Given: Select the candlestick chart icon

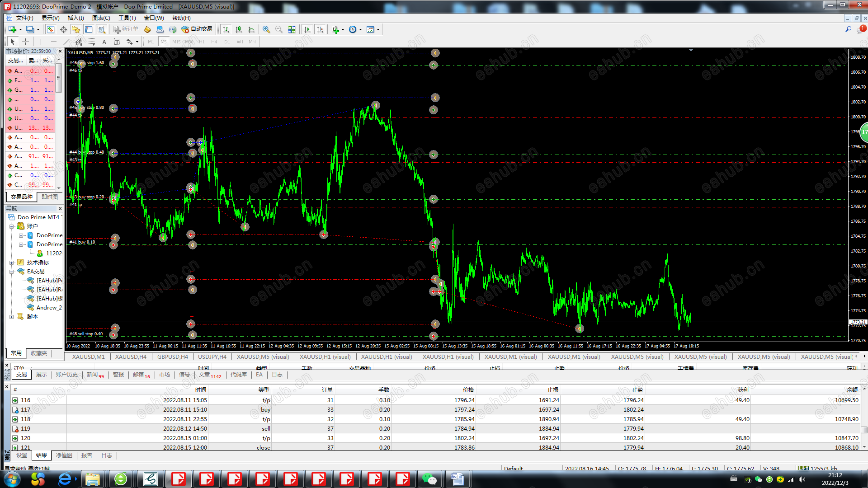Looking at the screenshot, I should point(239,29).
